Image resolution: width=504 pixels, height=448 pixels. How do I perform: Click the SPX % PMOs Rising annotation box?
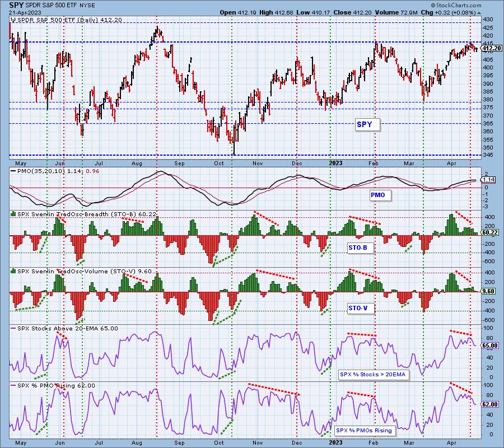coord(365,430)
